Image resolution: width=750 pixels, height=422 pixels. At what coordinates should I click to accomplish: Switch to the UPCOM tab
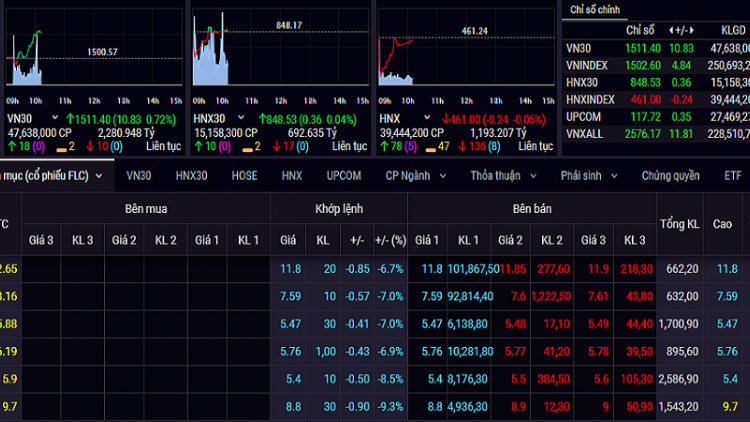coord(343,176)
